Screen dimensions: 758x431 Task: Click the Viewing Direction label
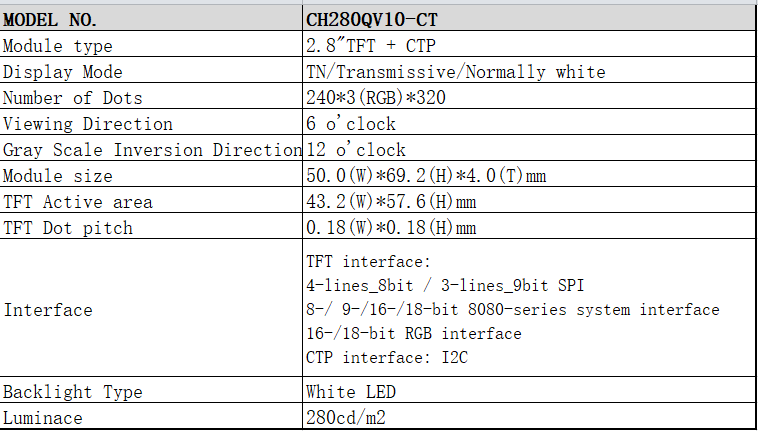88,124
